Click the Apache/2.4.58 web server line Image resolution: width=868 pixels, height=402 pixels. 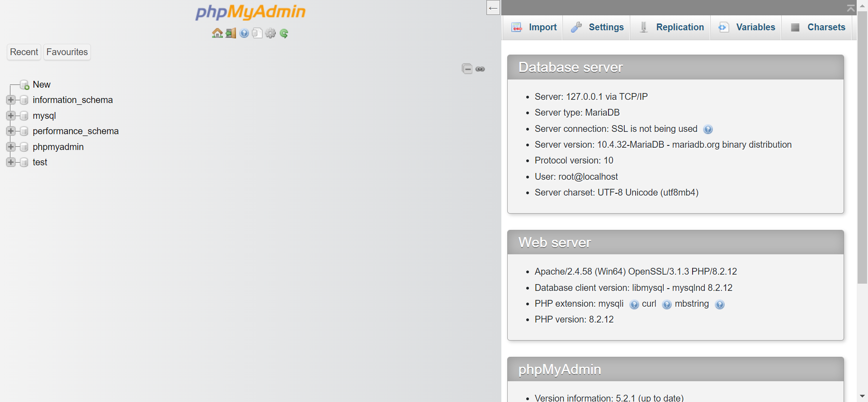[636, 271]
